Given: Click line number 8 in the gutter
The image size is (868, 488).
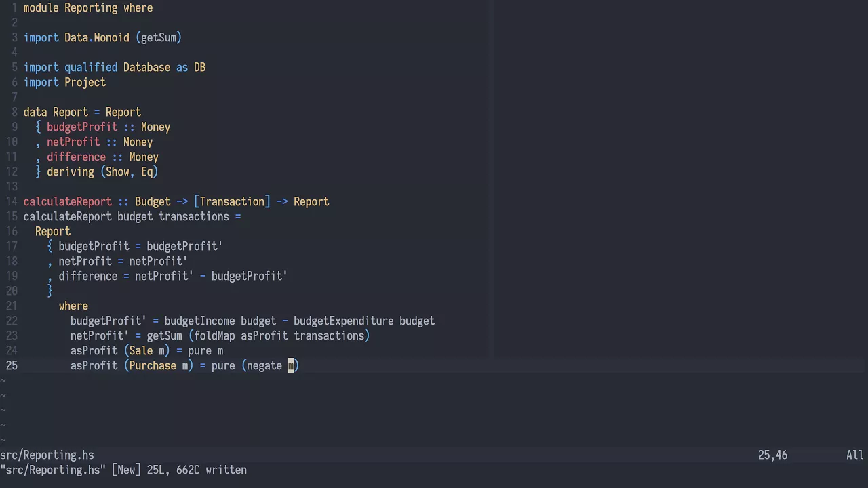Looking at the screenshot, I should pos(15,113).
